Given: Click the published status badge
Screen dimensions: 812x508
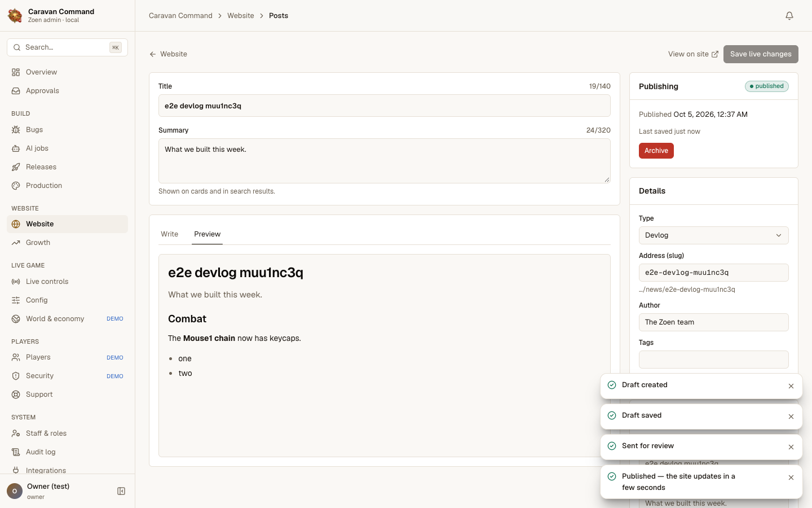Looking at the screenshot, I should coord(767,86).
